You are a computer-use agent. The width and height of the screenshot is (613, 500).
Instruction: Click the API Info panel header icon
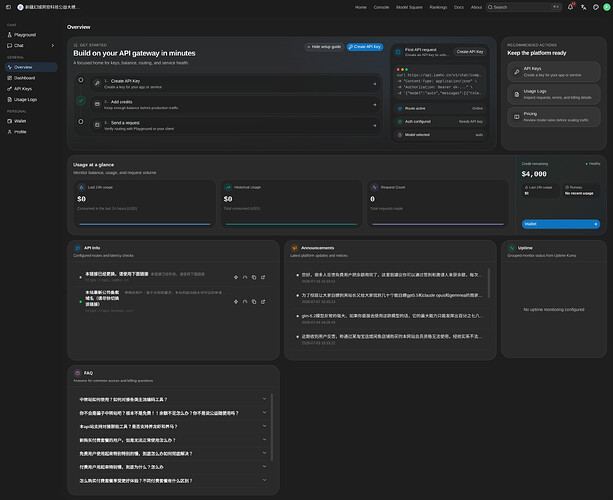pos(77,248)
